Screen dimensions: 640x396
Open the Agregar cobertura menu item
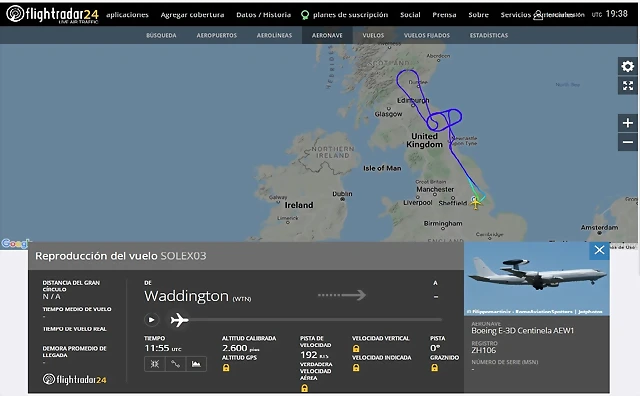click(192, 15)
